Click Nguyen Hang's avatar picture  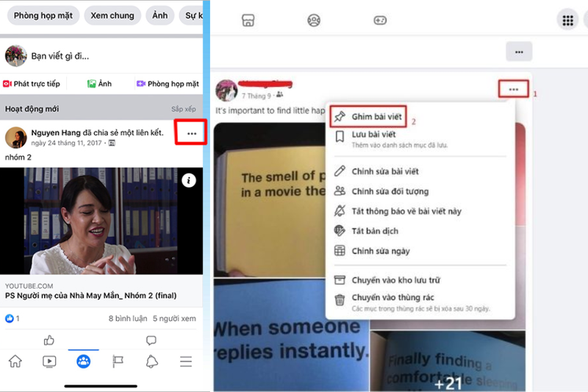coord(15,138)
